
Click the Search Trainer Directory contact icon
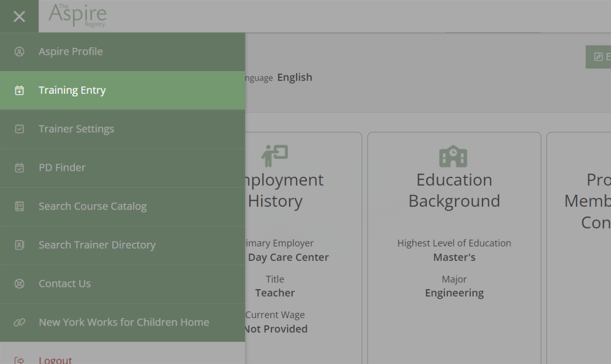click(19, 245)
